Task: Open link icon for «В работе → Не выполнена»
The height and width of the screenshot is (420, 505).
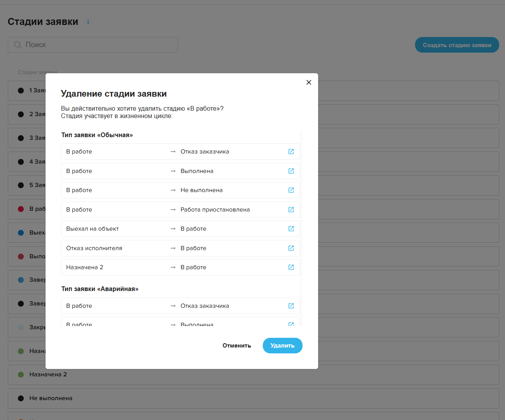Action: (291, 190)
